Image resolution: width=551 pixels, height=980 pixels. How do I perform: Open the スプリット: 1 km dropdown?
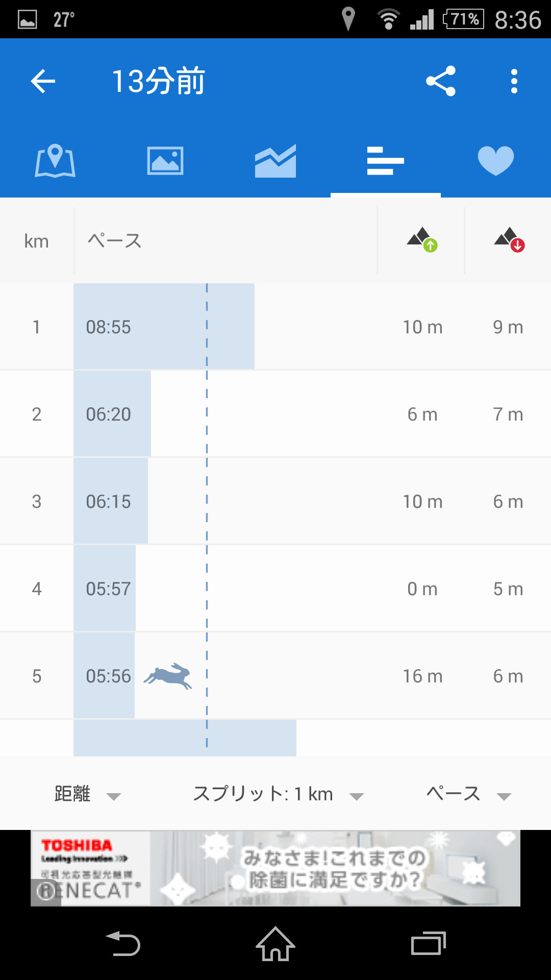(278, 794)
